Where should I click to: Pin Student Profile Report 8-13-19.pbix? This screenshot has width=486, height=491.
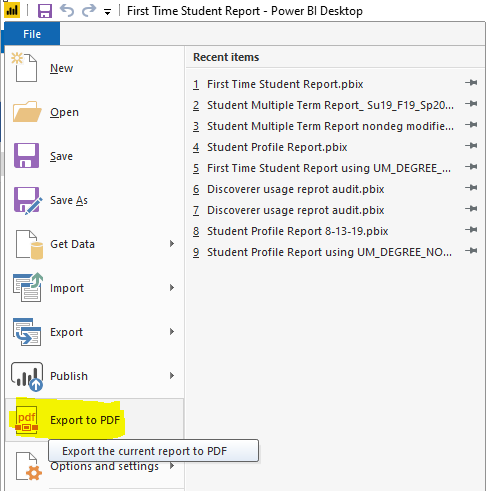[x=471, y=230]
